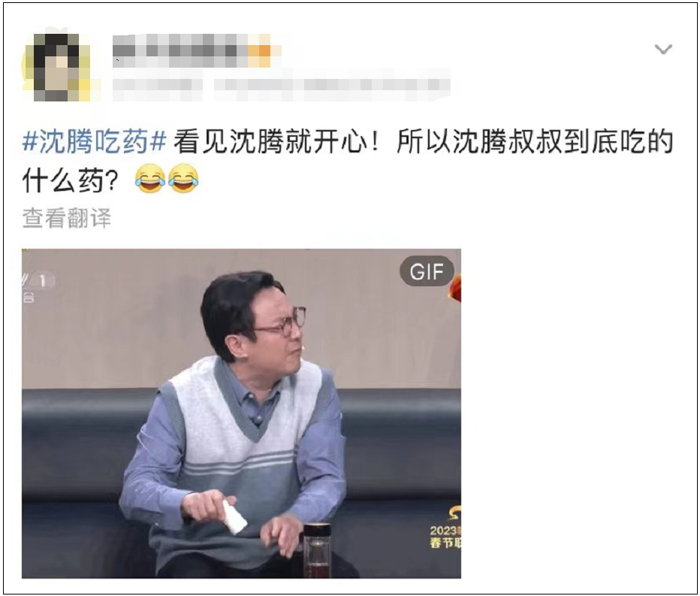The image size is (700, 596).
Task: Click the red decoration at the GIF's right edge
Action: click(454, 289)
